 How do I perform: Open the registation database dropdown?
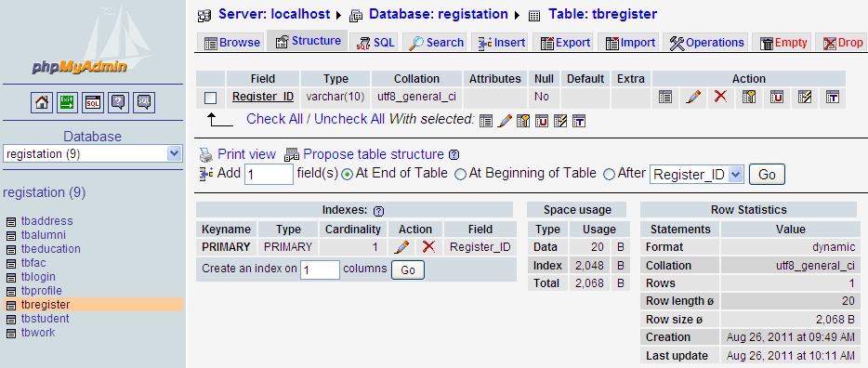(92, 154)
